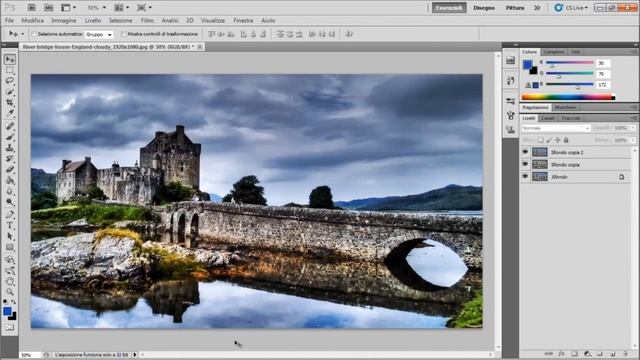Open the Clone Source panel icon in the dock
Image resolution: width=640 pixels, height=360 pixels.
click(510, 129)
